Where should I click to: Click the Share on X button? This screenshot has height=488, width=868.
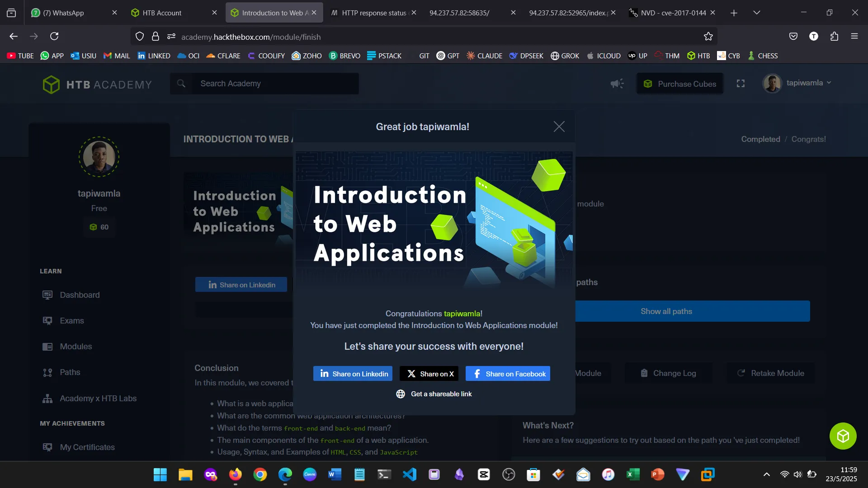tap(429, 374)
